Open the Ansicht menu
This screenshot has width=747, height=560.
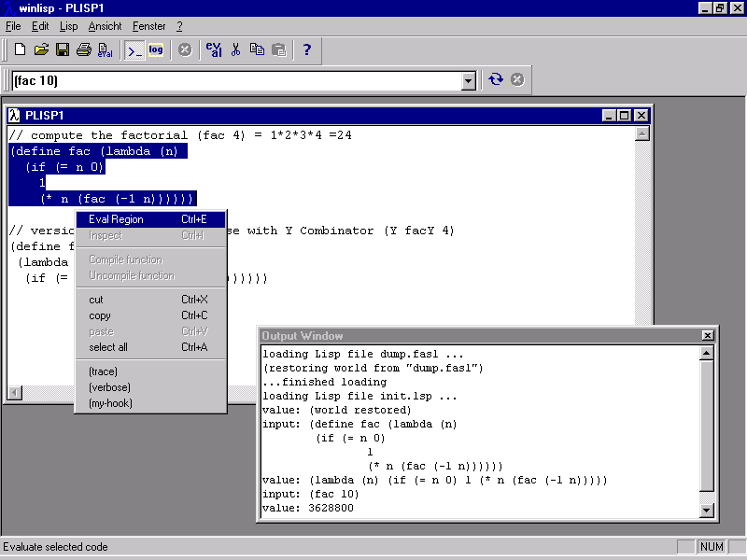pos(105,26)
